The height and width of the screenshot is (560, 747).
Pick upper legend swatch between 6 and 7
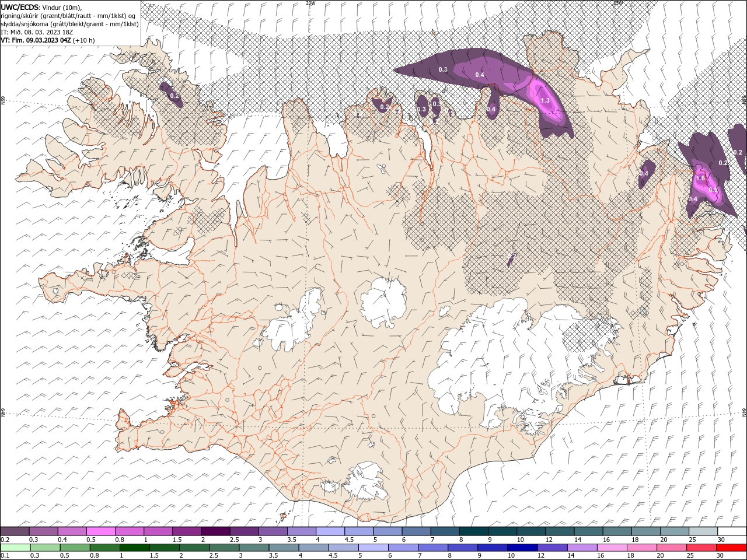416,531
